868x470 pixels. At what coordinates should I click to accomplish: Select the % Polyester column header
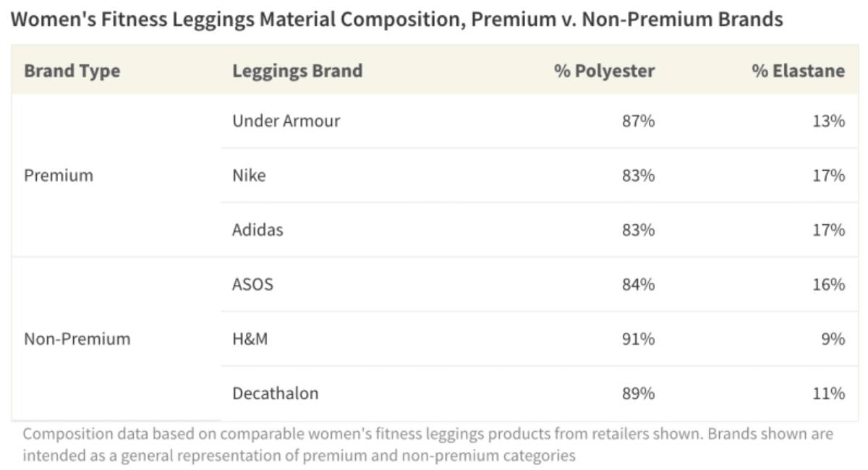pyautogui.click(x=604, y=71)
